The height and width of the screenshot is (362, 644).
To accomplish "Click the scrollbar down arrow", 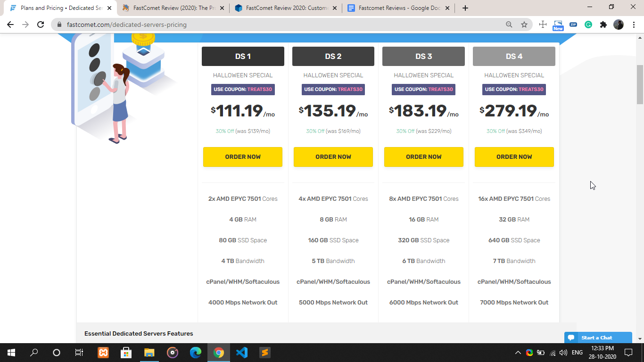I will point(640,339).
